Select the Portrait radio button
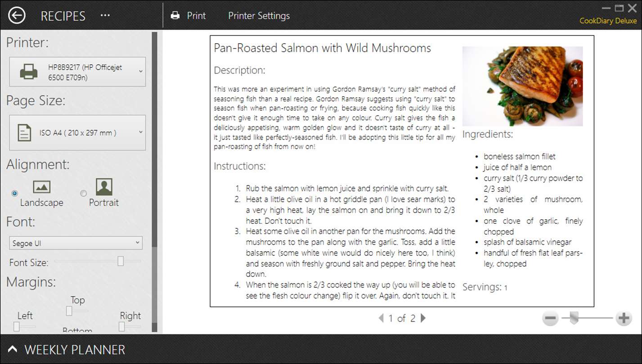Image resolution: width=642 pixels, height=364 pixels. [83, 193]
